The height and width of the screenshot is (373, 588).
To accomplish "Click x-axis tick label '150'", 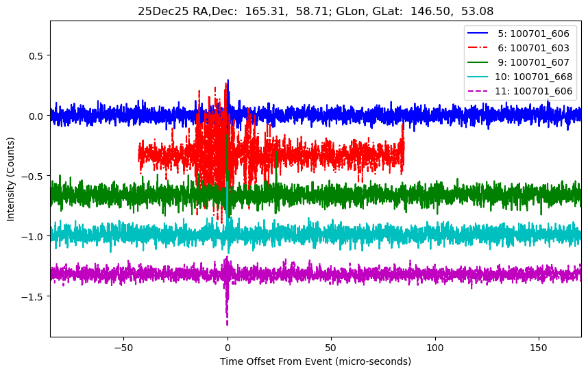I will [539, 348].
